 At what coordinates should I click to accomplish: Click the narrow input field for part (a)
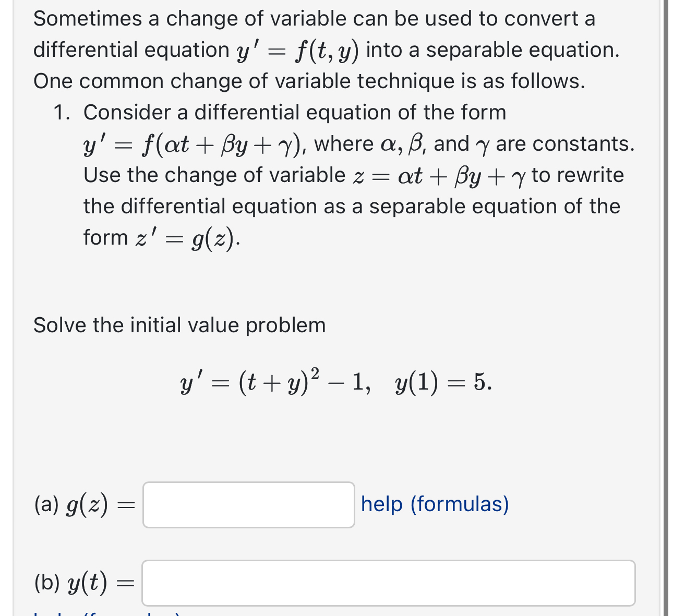tap(249, 504)
